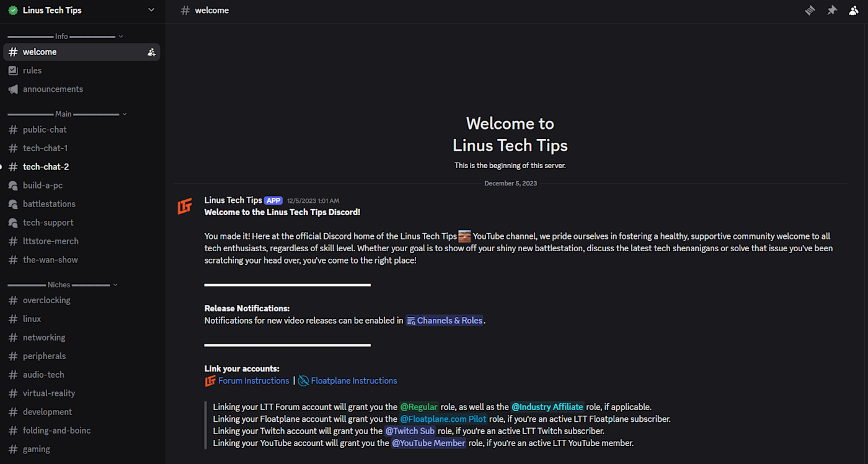
Task: Click the @YouTube Member role mention
Action: pyautogui.click(x=428, y=443)
